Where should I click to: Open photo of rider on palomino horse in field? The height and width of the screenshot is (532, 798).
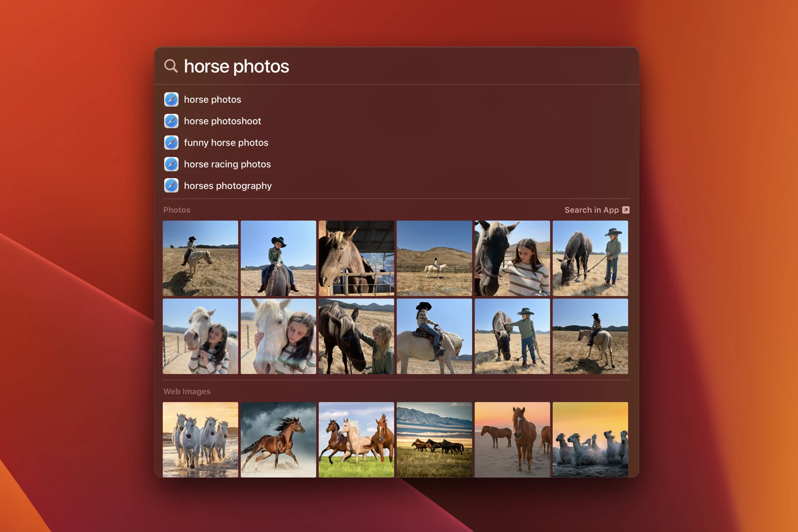click(590, 336)
